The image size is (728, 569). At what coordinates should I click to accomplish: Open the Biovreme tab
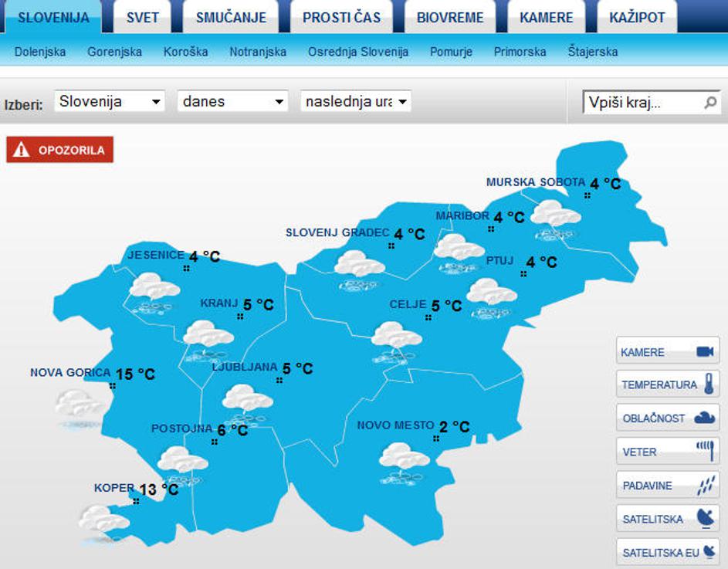point(449,18)
